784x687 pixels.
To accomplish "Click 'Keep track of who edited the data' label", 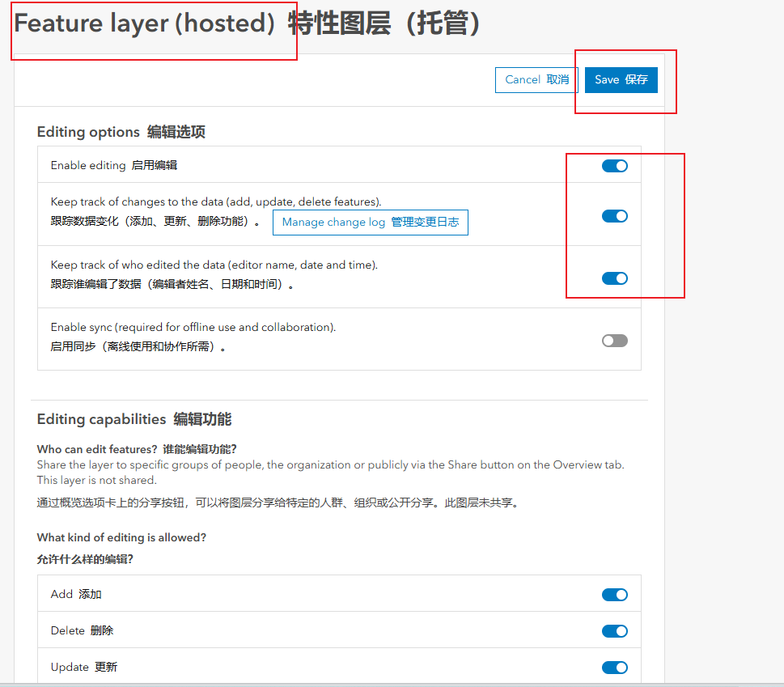I will 214,265.
